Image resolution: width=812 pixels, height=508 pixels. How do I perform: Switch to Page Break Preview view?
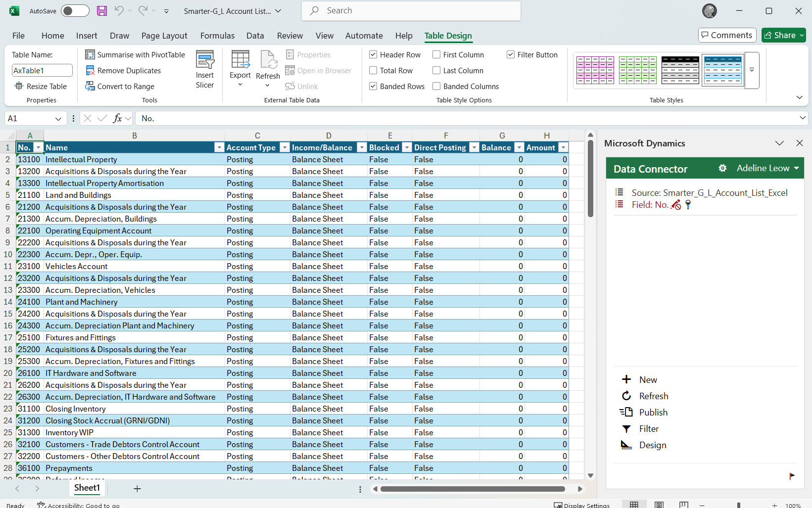point(684,505)
